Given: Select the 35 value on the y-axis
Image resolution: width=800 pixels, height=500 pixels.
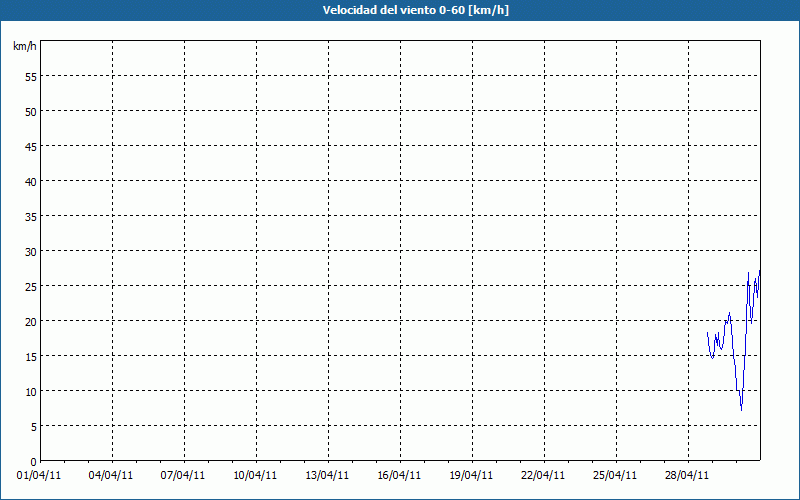Looking at the screenshot, I should click(x=31, y=217).
